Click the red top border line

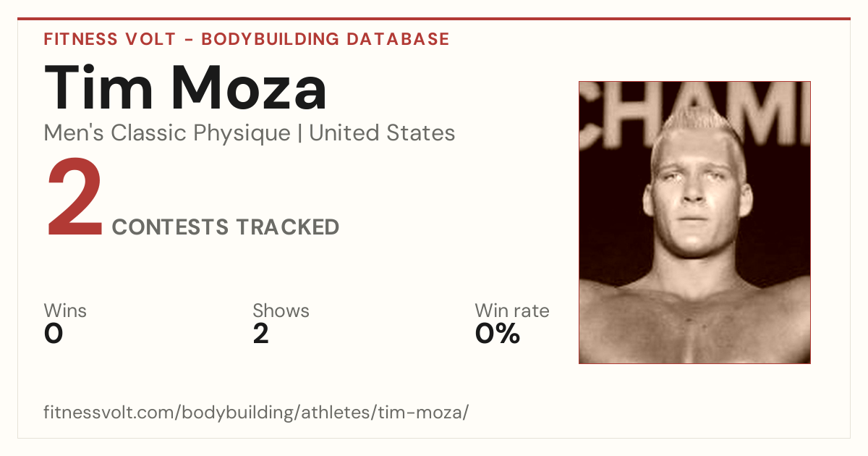pyautogui.click(x=434, y=19)
